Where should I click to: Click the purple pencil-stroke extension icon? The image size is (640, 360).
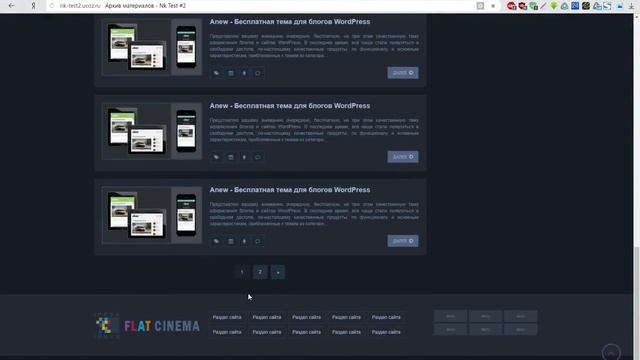[543, 6]
